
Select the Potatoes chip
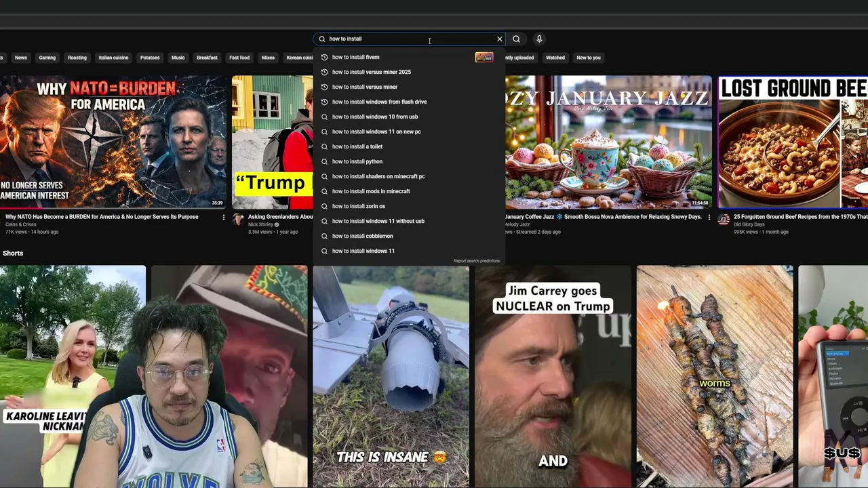(x=150, y=58)
